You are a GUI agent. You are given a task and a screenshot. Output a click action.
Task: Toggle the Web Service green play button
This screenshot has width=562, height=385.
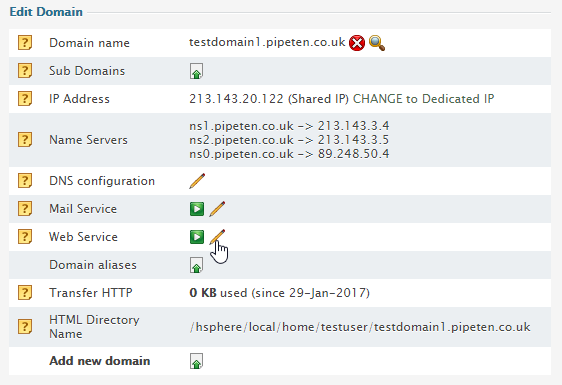pyautogui.click(x=197, y=237)
